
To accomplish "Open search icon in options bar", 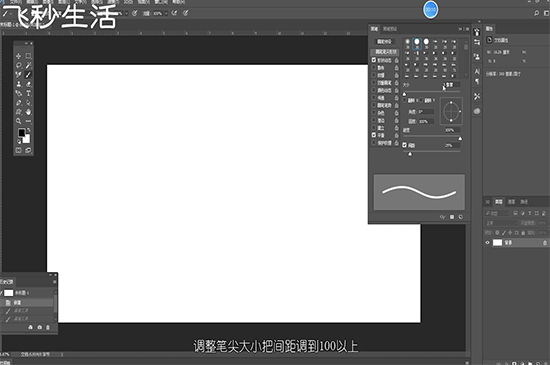I will (536, 13).
